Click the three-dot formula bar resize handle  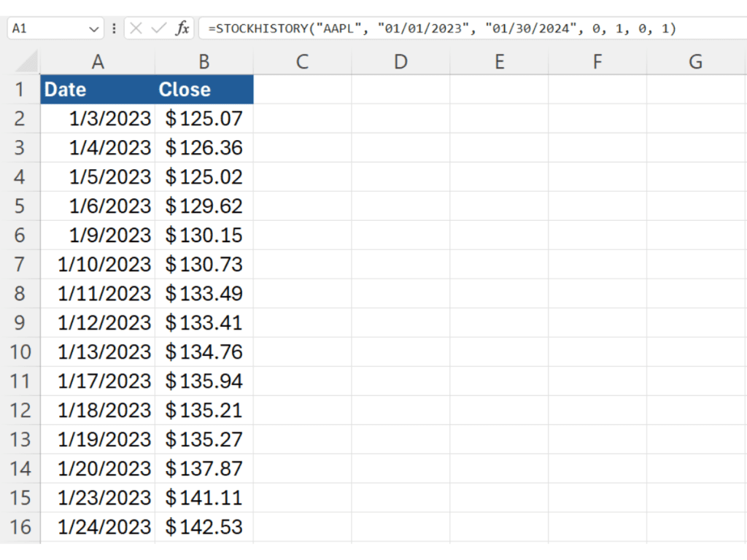(115, 28)
